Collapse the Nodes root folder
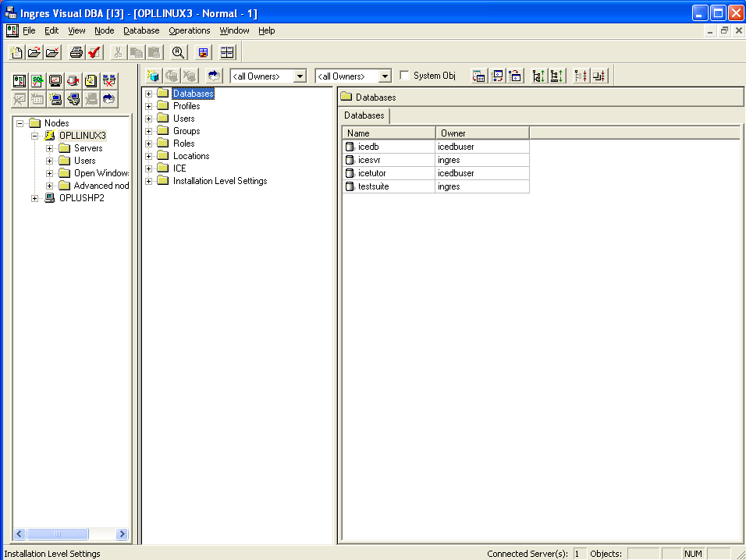This screenshot has width=746, height=560. (20, 123)
